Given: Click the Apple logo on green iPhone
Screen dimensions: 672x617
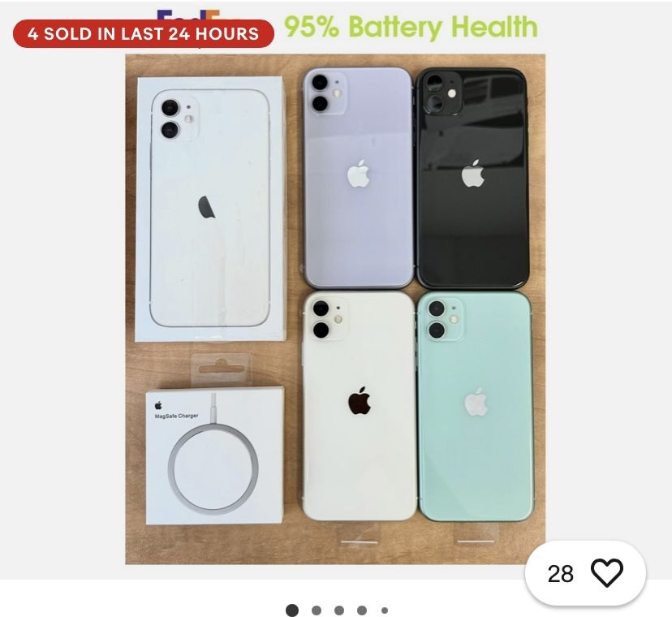Looking at the screenshot, I should click(x=476, y=402).
